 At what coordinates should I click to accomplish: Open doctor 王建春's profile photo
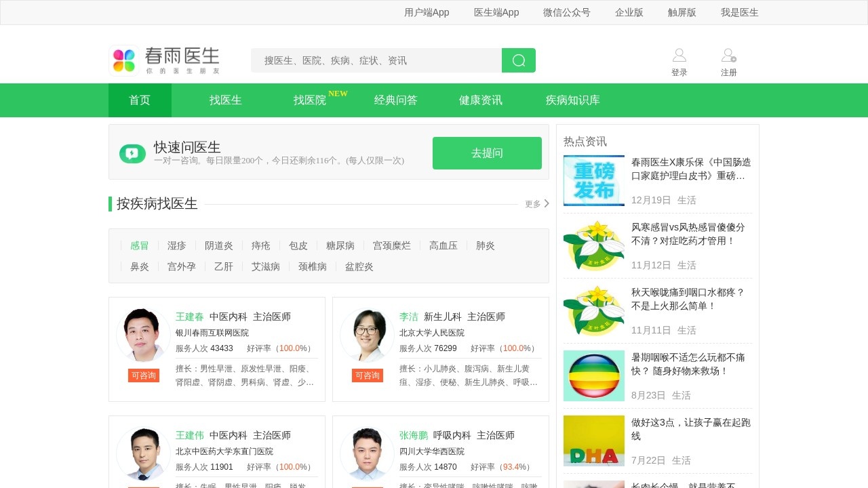pos(143,335)
